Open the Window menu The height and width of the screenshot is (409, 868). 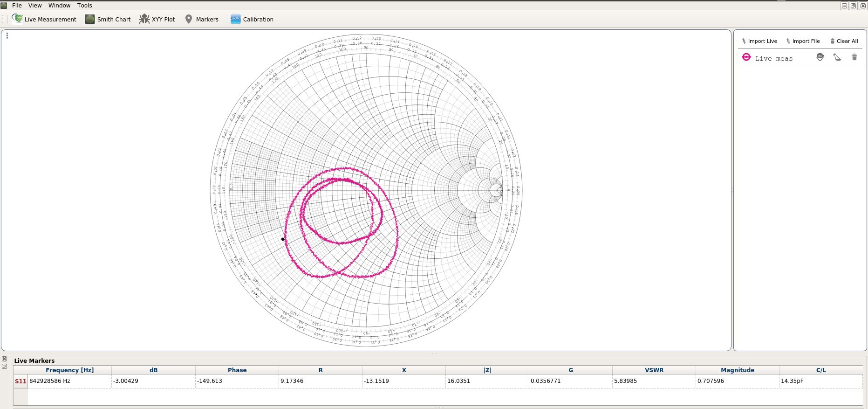pyautogui.click(x=59, y=6)
